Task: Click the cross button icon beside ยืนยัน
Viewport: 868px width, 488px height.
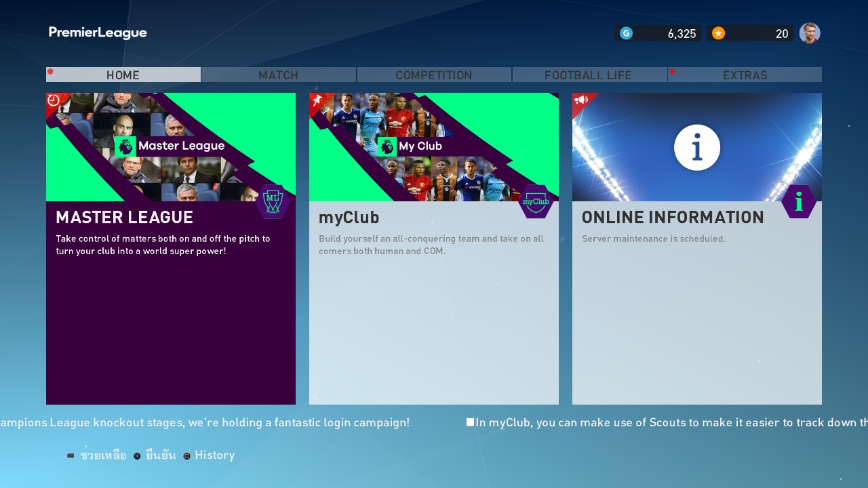Action: pyautogui.click(x=137, y=456)
